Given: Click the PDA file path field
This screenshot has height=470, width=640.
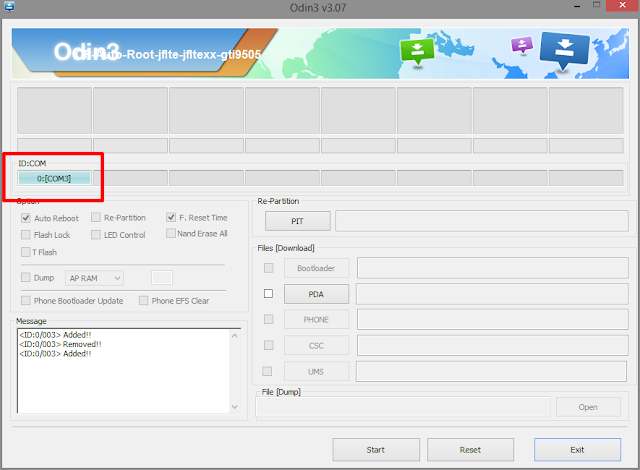Looking at the screenshot, I should click(492, 294).
